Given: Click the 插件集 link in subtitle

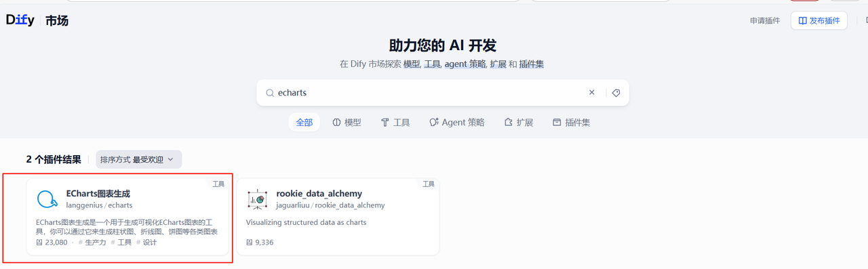Looking at the screenshot, I should pos(531,64).
